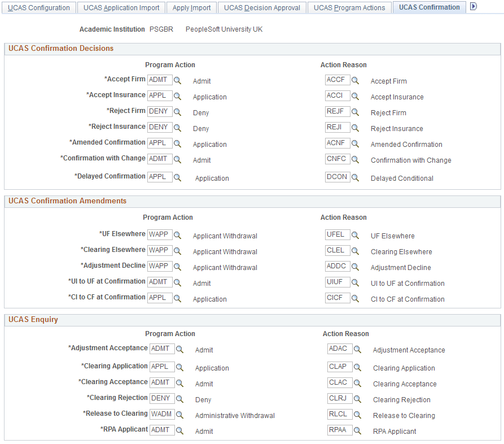
Task: Open lookup for UF Elsewhere program action
Action: [178, 234]
